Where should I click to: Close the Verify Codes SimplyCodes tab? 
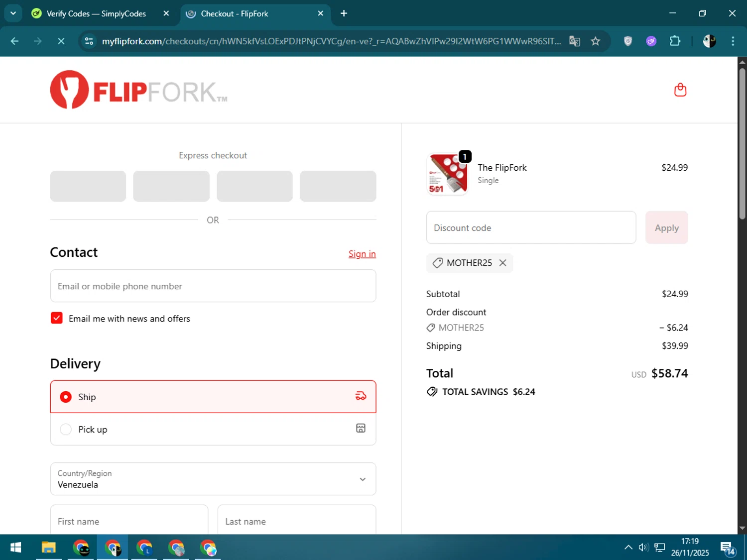pyautogui.click(x=166, y=13)
